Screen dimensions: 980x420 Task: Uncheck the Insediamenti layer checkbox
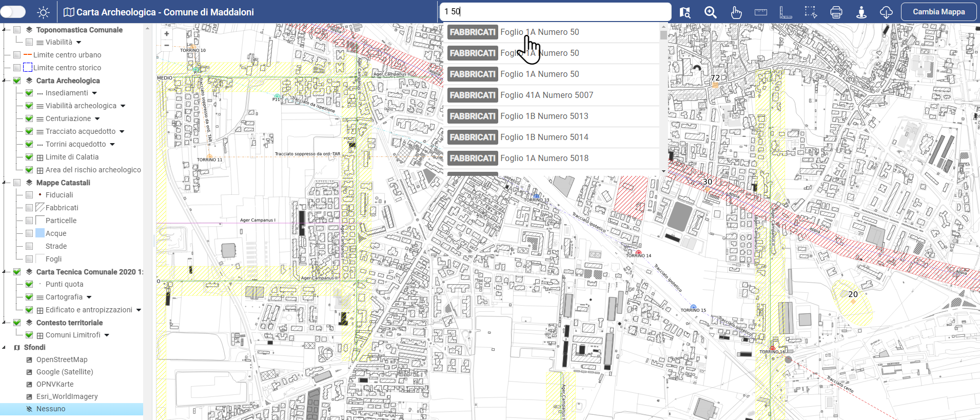coord(29,93)
